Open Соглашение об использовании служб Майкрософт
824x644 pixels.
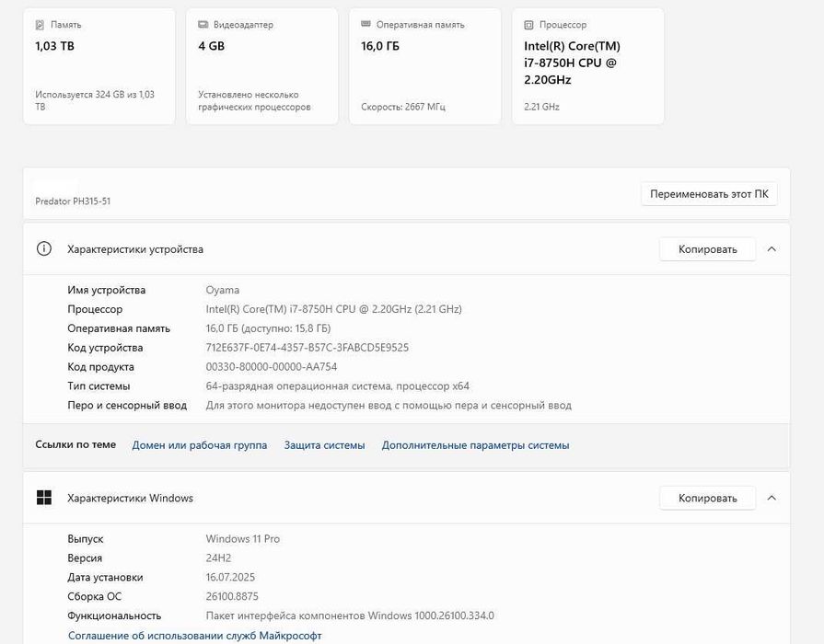coord(195,636)
